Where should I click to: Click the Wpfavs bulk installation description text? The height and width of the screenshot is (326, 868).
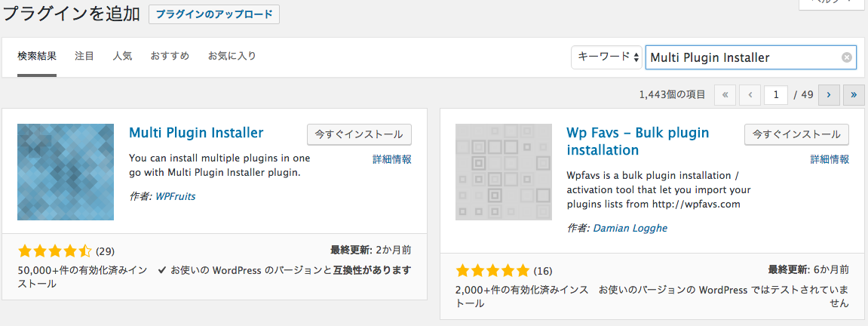tap(659, 190)
